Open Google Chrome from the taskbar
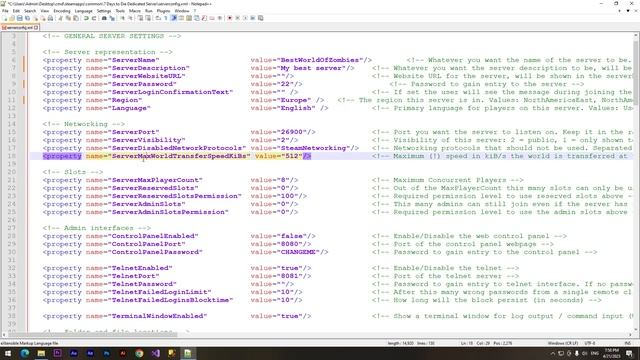This screenshot has height=360, width=640. tap(139, 353)
